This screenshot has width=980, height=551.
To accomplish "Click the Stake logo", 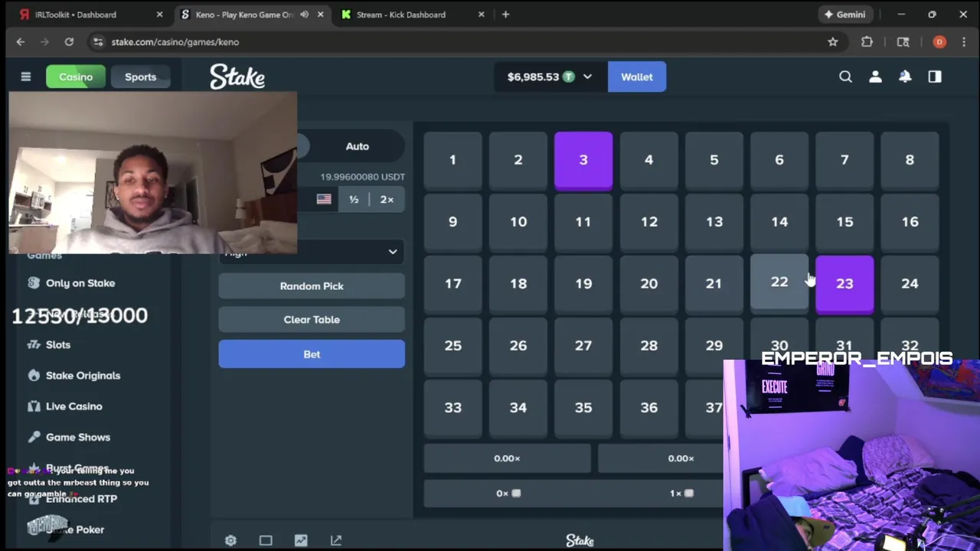I will pyautogui.click(x=237, y=77).
